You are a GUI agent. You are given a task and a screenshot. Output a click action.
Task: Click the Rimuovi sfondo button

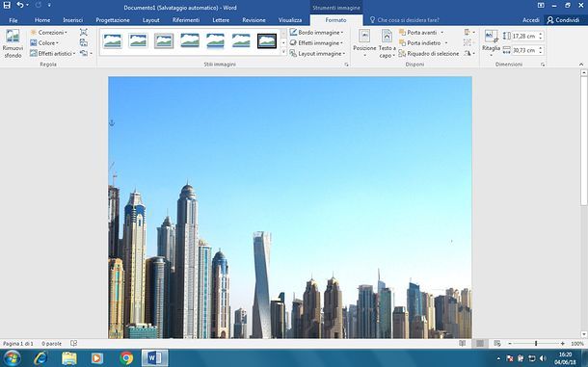pos(13,44)
